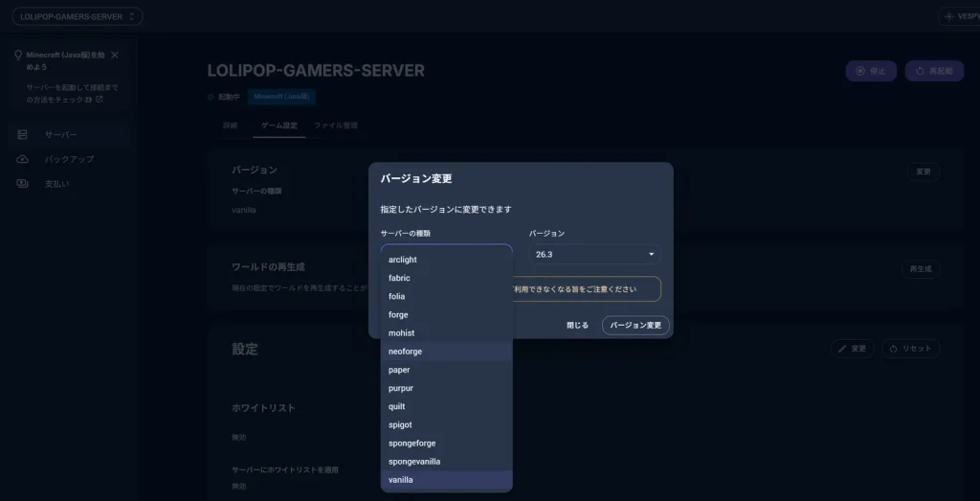Click the lightbulb tip icon
980x501 pixels.
tap(18, 55)
